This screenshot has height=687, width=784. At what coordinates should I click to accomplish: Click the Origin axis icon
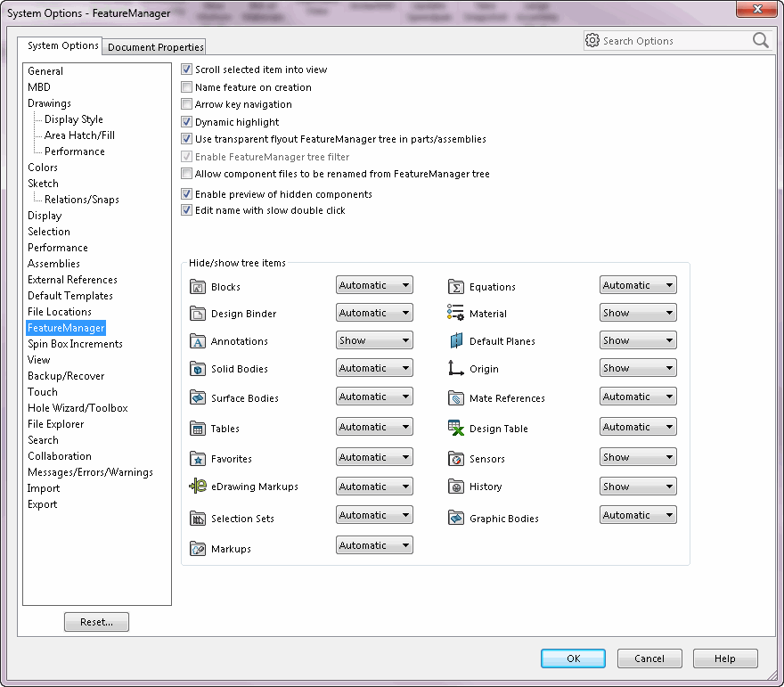click(455, 369)
